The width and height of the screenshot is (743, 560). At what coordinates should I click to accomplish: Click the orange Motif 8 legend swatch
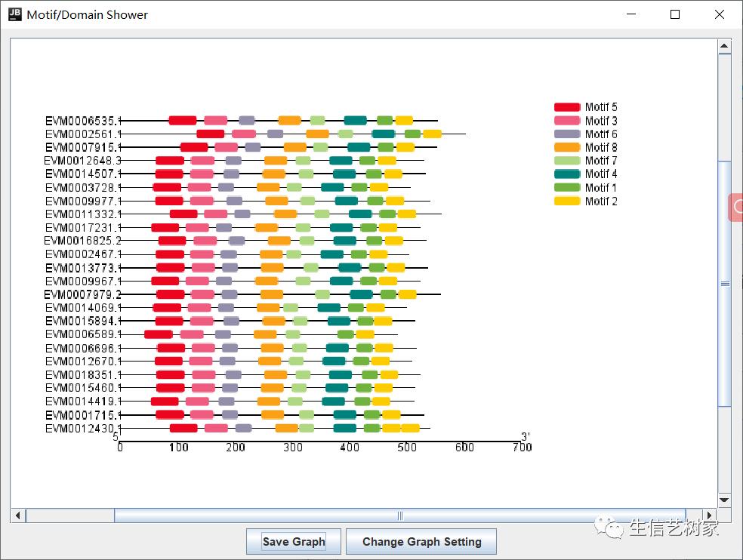pos(567,147)
